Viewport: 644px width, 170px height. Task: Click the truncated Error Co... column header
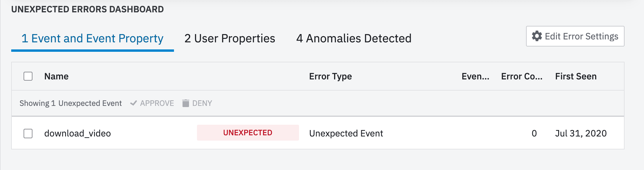pyautogui.click(x=522, y=76)
